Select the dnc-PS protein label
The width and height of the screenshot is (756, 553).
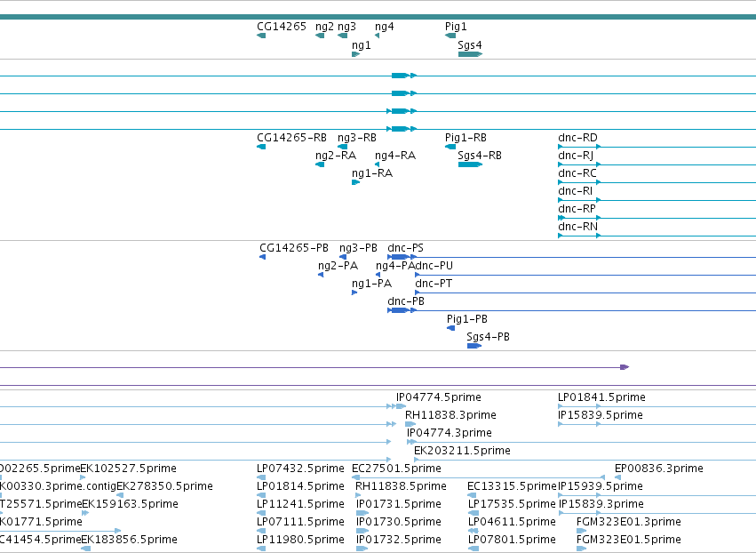tap(405, 248)
